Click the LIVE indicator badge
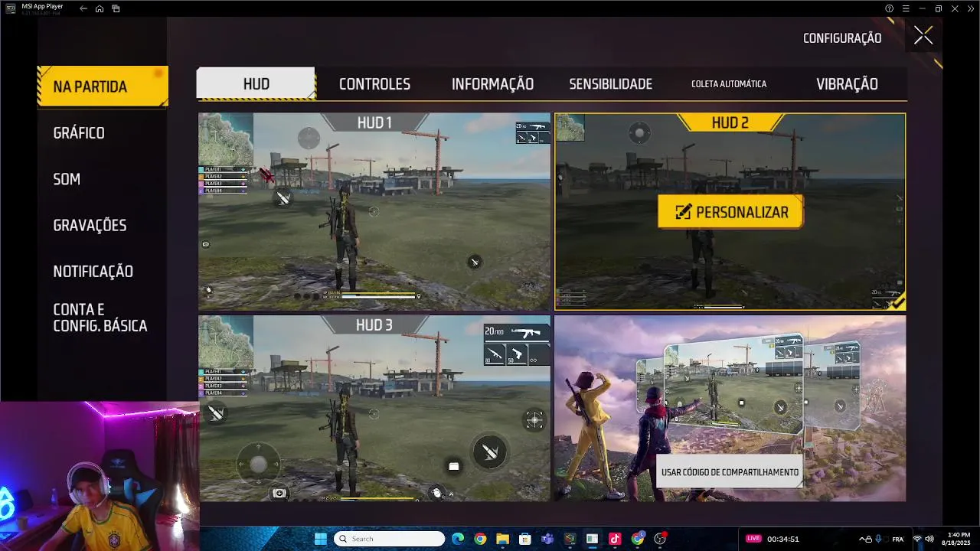Viewport: 980px width, 551px height. pos(754,539)
